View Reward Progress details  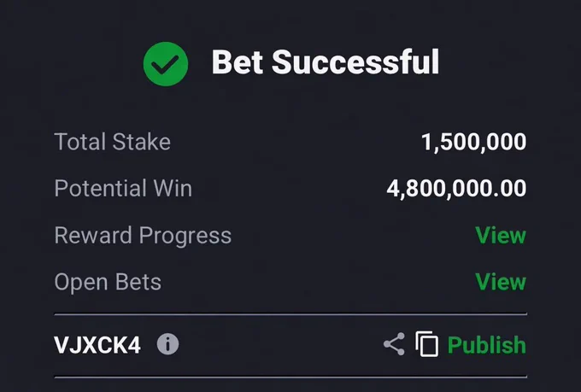pyautogui.click(x=501, y=235)
